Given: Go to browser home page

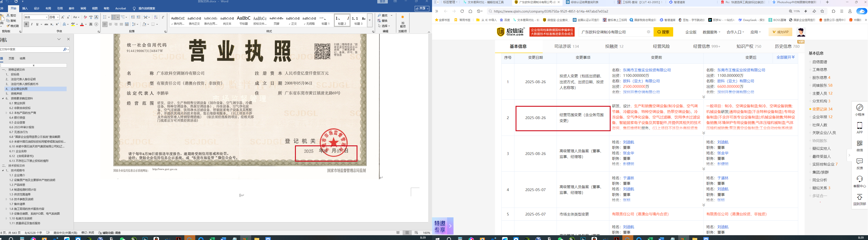Looking at the screenshot, I should pos(470,11).
